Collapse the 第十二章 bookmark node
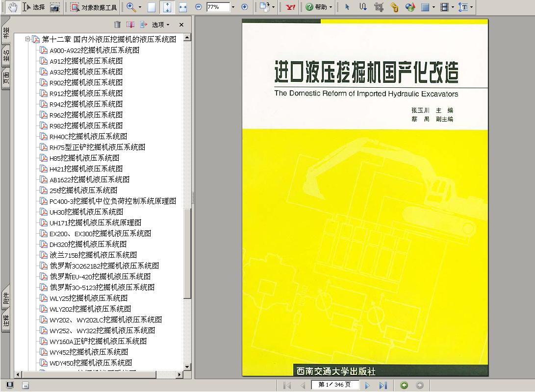Image resolution: width=535 pixels, height=392 pixels. pos(27,39)
